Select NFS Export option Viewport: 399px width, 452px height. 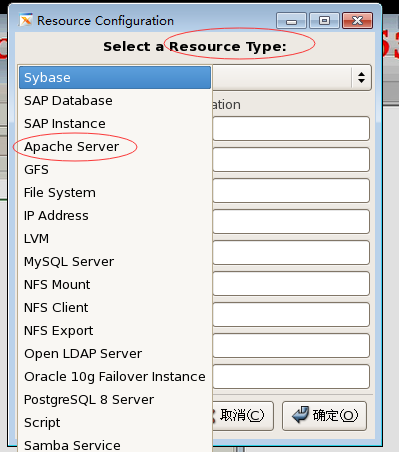click(x=115, y=331)
